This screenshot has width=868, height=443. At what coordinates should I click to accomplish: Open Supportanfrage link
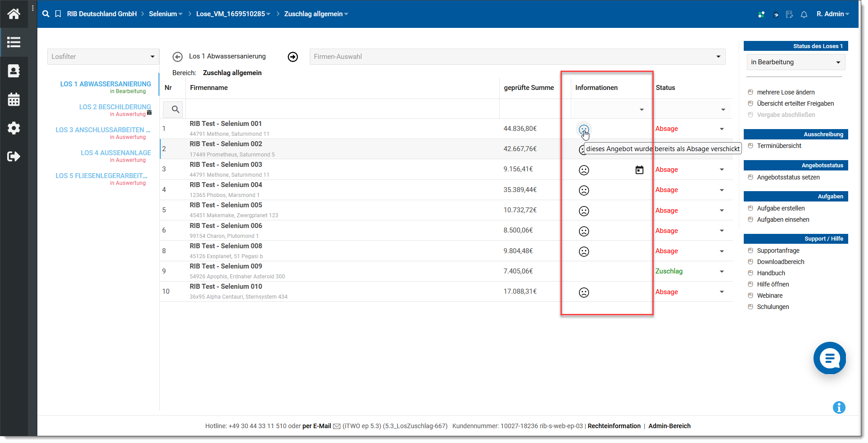point(778,251)
